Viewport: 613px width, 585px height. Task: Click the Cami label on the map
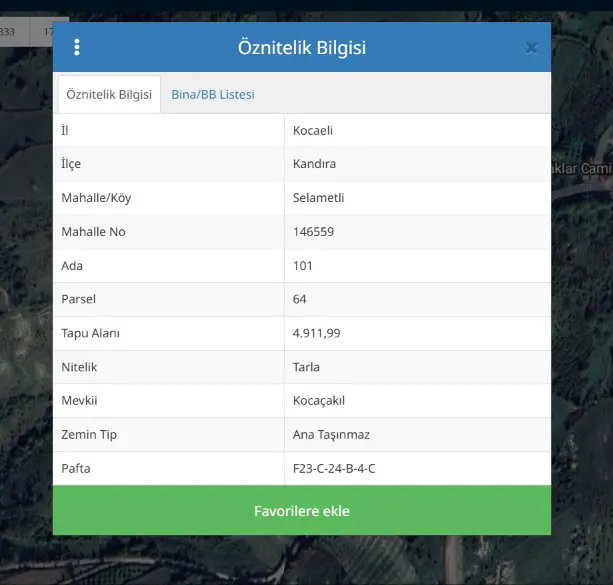pos(596,169)
